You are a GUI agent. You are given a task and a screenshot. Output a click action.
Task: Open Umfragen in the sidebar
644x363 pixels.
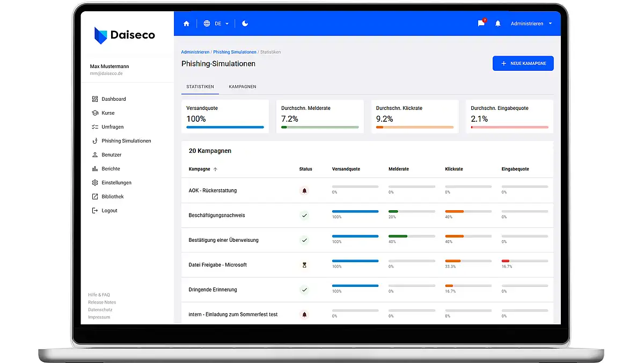(x=112, y=127)
